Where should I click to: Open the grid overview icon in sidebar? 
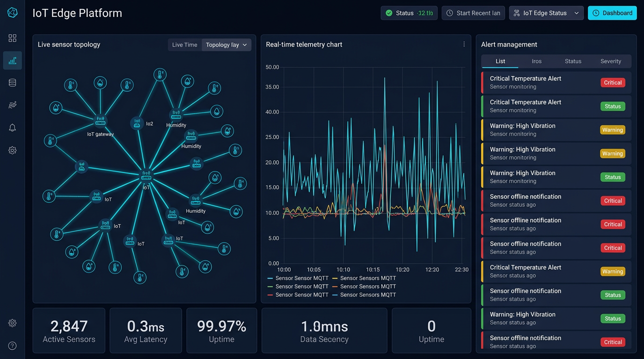tap(13, 38)
